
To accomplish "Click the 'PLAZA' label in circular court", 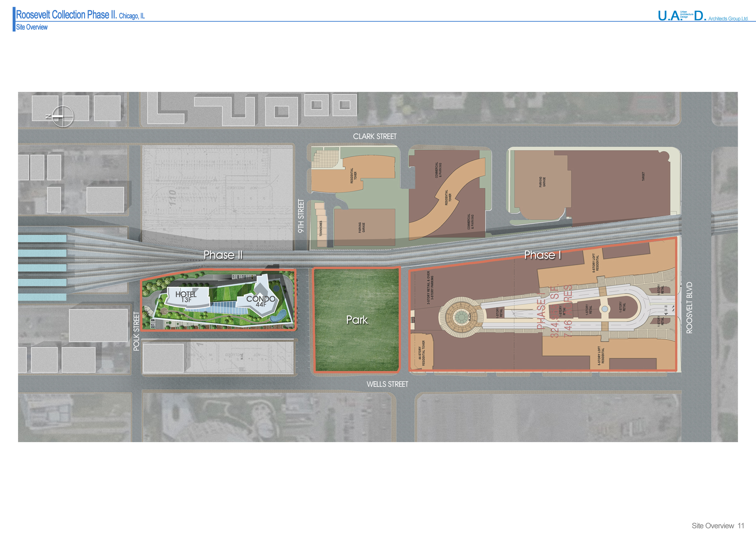I will (x=470, y=317).
